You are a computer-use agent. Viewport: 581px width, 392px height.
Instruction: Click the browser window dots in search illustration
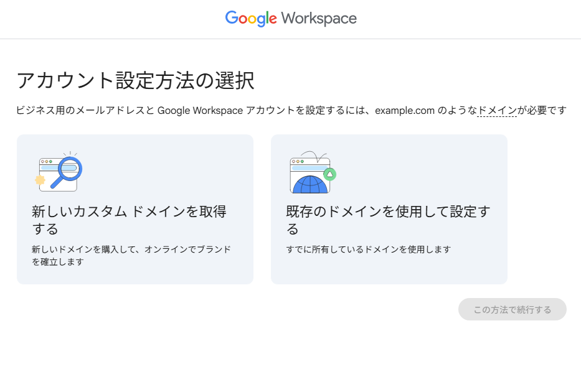[46, 161]
